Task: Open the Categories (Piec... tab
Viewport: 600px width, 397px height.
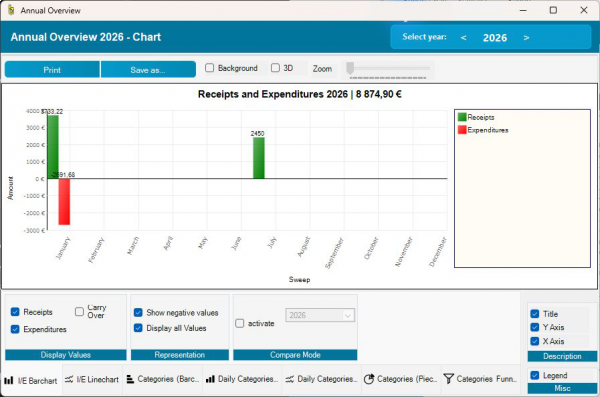Action: [x=401, y=379]
